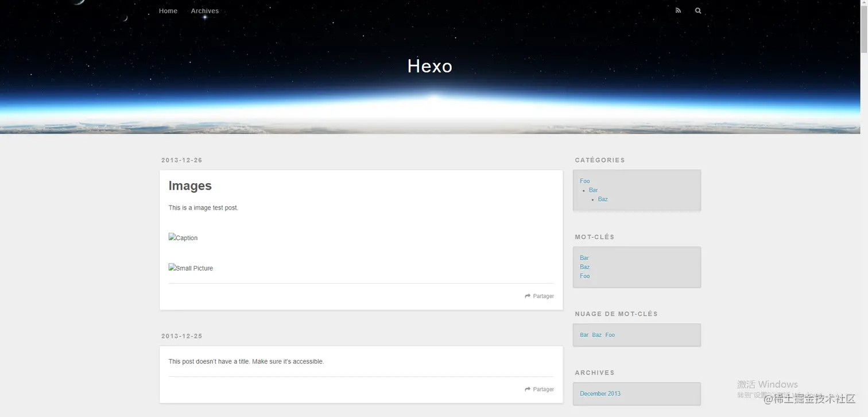Click the Baz nested category item
The height and width of the screenshot is (417, 868).
click(x=603, y=199)
